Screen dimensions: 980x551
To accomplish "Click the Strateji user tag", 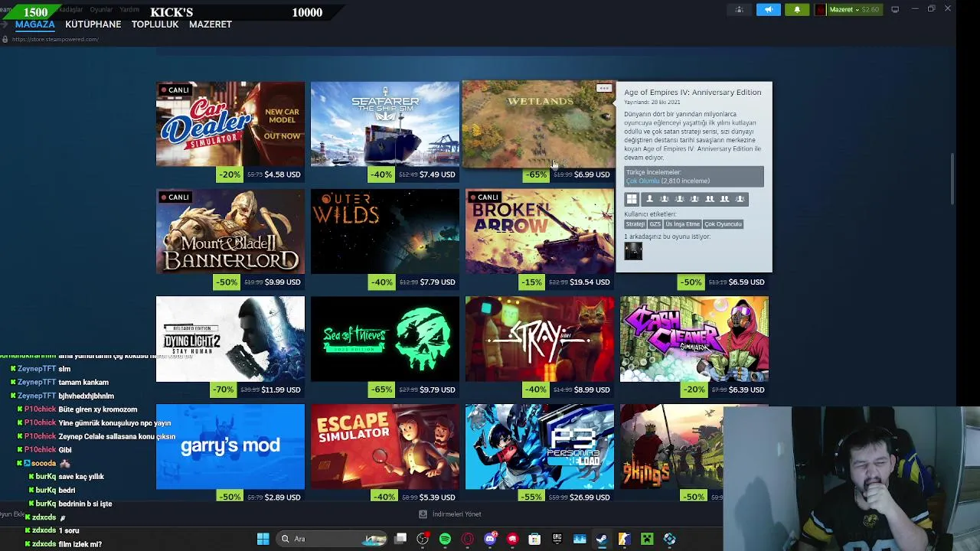I will (635, 224).
